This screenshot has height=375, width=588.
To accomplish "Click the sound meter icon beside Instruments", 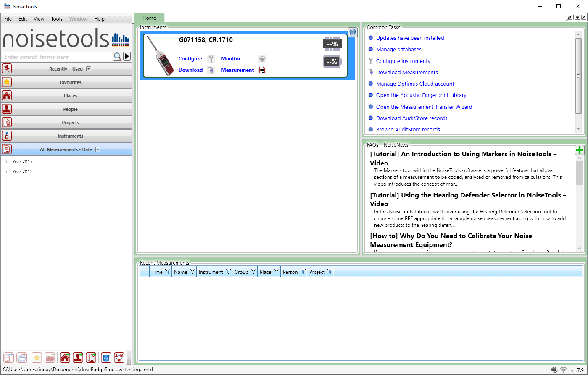I will pyautogui.click(x=7, y=136).
